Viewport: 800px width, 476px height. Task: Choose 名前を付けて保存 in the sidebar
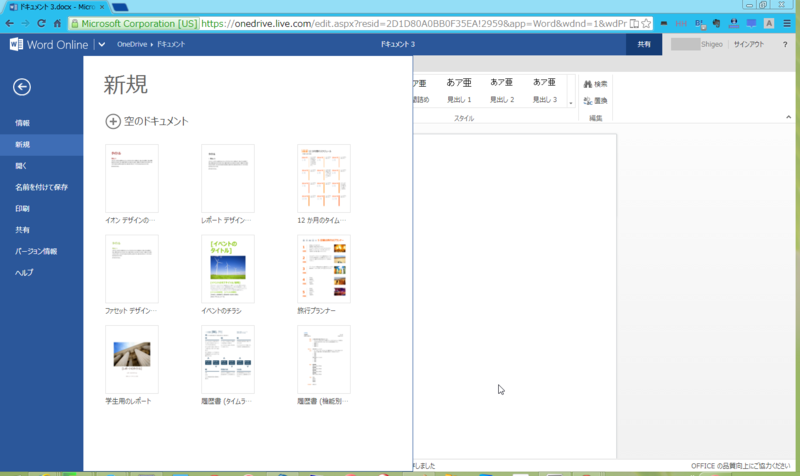41,187
